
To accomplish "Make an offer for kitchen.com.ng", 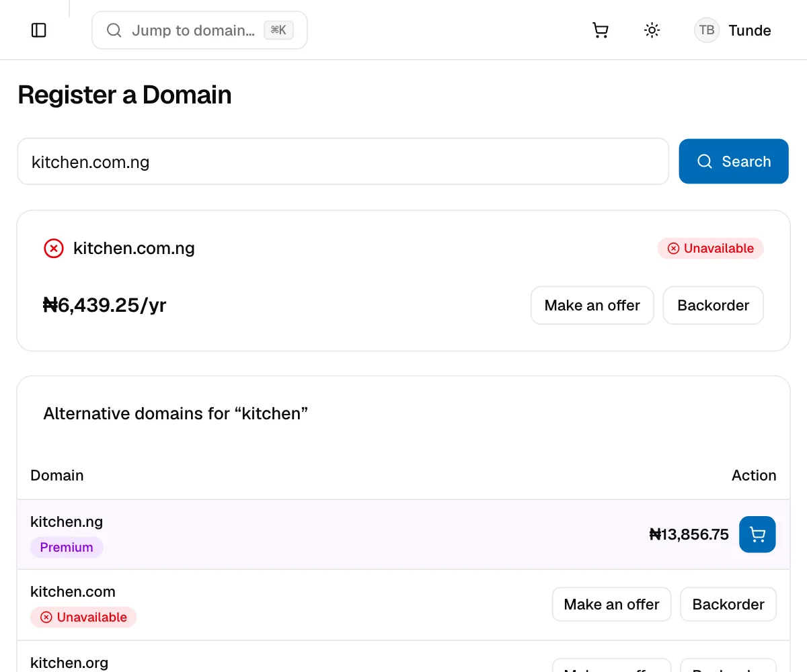I will 592,305.
